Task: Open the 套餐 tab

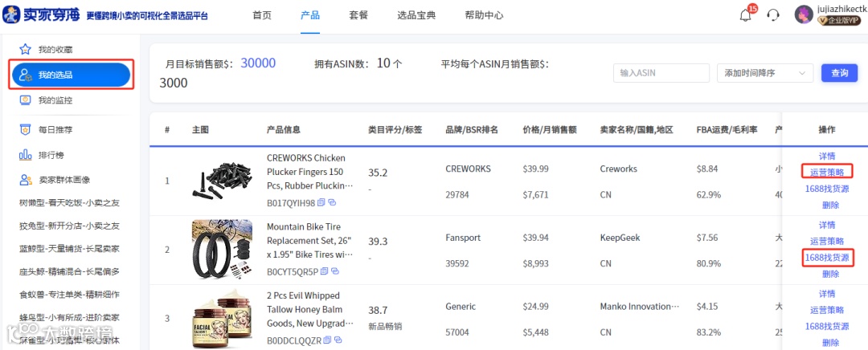Action: pos(358,15)
